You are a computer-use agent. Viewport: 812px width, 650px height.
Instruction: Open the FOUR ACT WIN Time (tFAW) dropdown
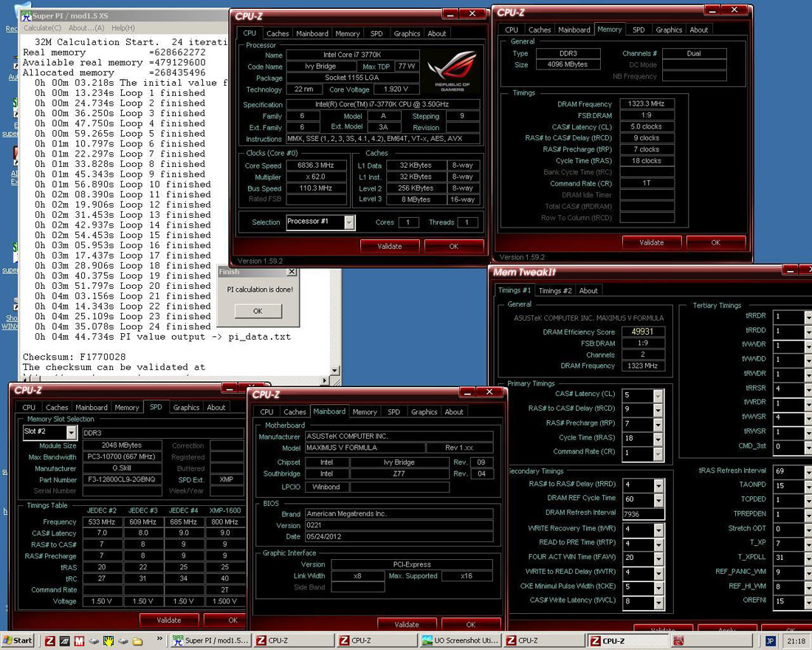click(658, 558)
